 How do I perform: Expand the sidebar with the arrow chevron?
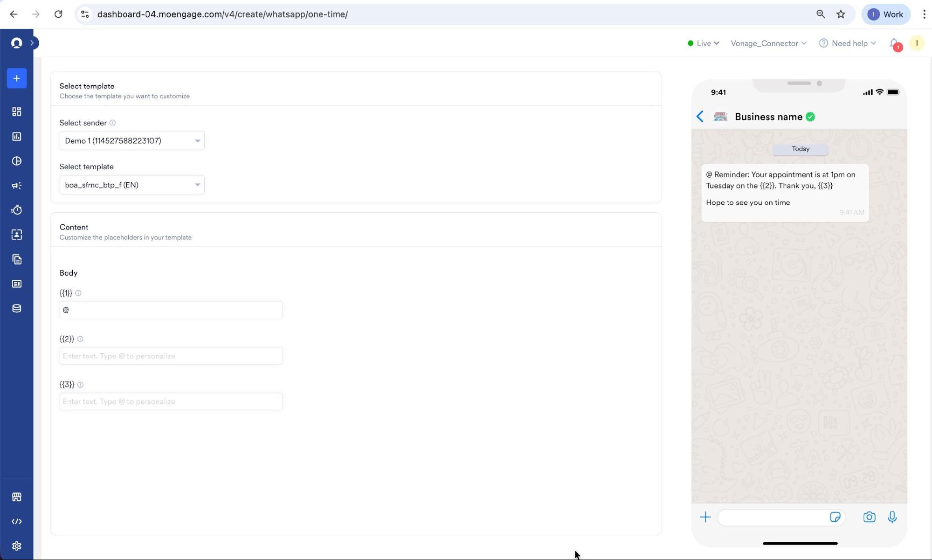point(32,43)
